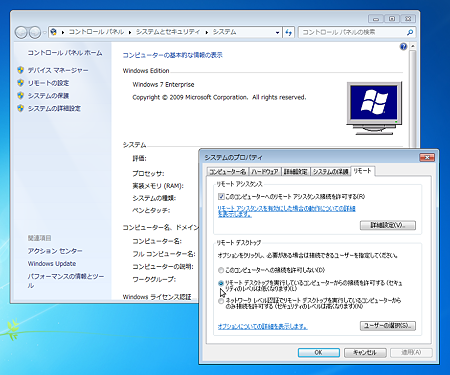Expand arrow after コントロール パネル breadcrumb
The image size is (450, 375).
130,32
